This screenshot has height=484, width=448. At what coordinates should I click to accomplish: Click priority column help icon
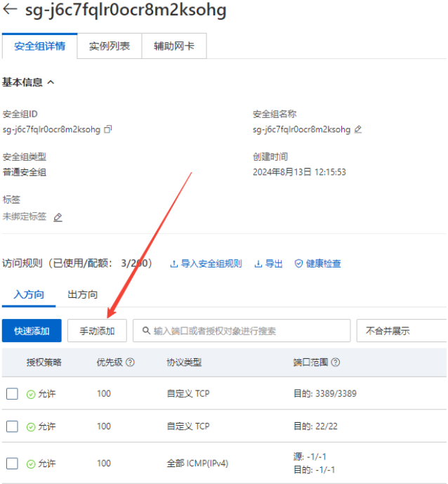click(x=130, y=362)
